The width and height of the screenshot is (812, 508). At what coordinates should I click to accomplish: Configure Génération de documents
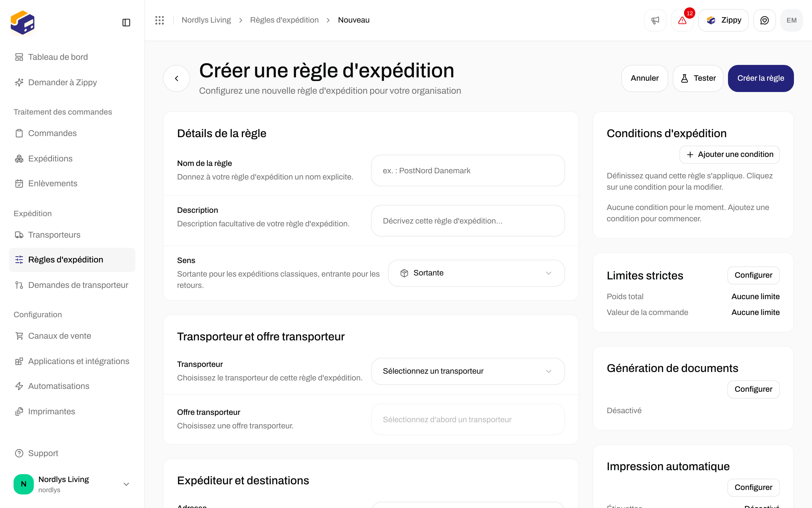click(x=753, y=389)
